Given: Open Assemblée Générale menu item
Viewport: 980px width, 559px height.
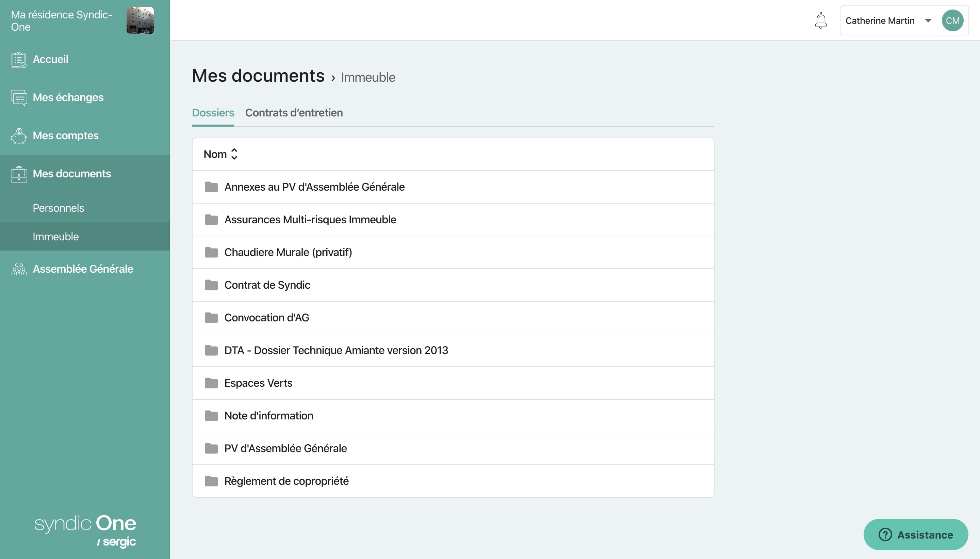Looking at the screenshot, I should pyautogui.click(x=83, y=269).
